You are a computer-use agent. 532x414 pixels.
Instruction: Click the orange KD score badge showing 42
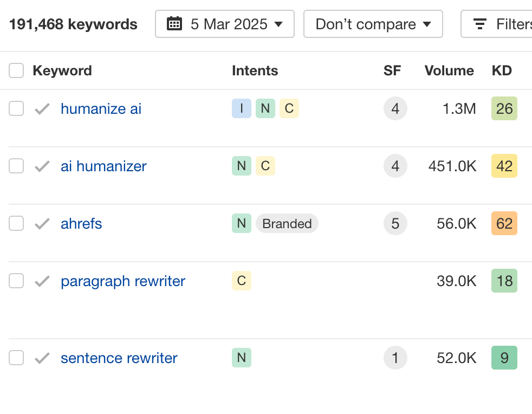coord(504,166)
